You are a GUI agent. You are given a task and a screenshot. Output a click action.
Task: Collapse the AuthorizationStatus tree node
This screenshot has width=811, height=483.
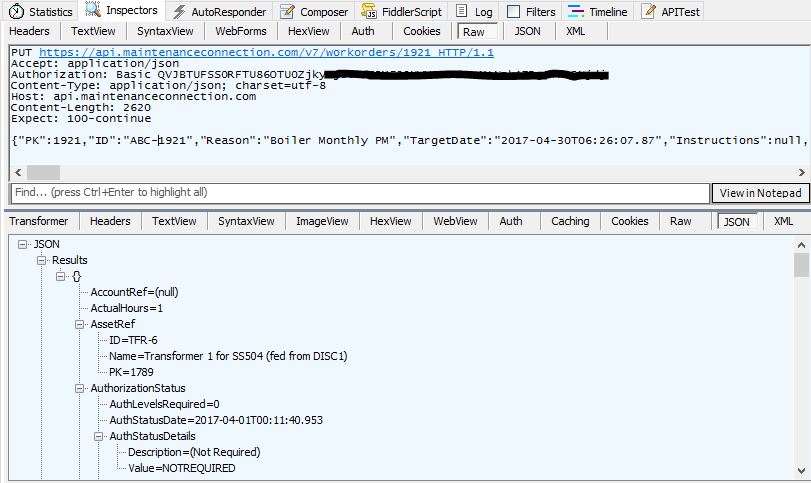(x=80, y=388)
